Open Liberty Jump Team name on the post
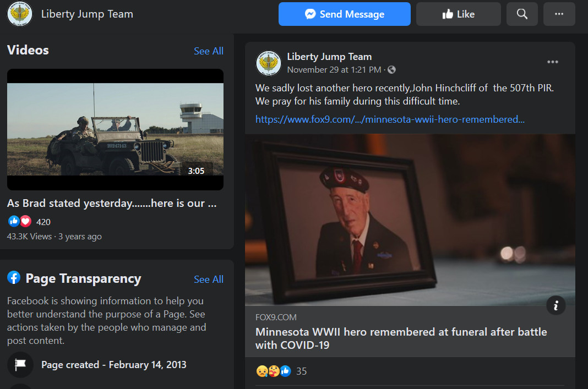The image size is (588, 389). tap(329, 57)
